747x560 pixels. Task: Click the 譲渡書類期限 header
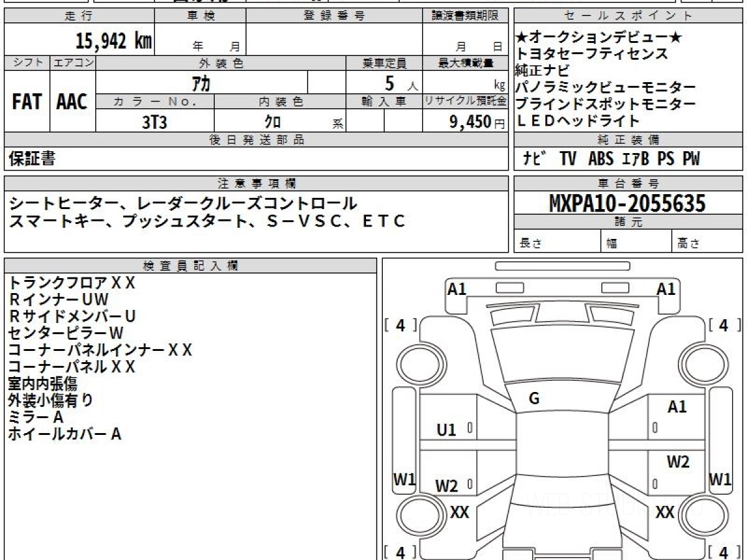click(x=465, y=17)
